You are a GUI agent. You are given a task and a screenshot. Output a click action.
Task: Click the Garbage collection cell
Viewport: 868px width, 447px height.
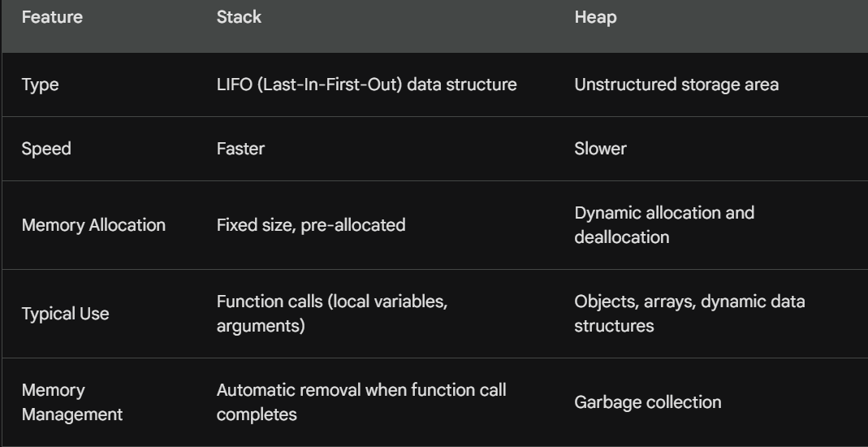[647, 402]
